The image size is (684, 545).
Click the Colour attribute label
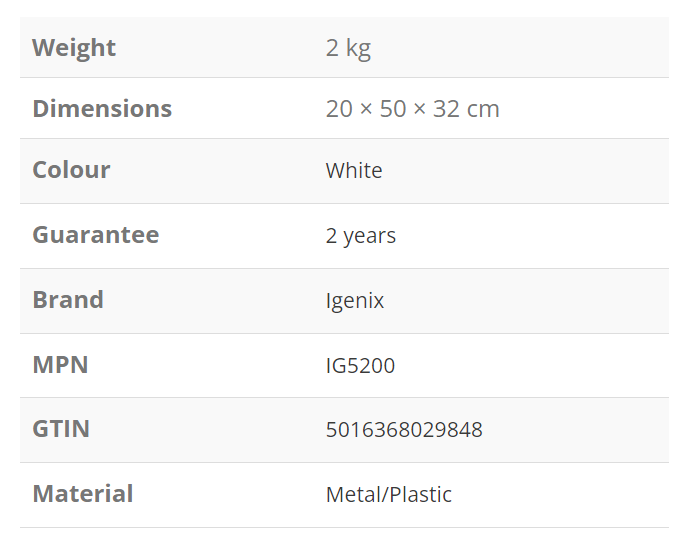coord(71,170)
